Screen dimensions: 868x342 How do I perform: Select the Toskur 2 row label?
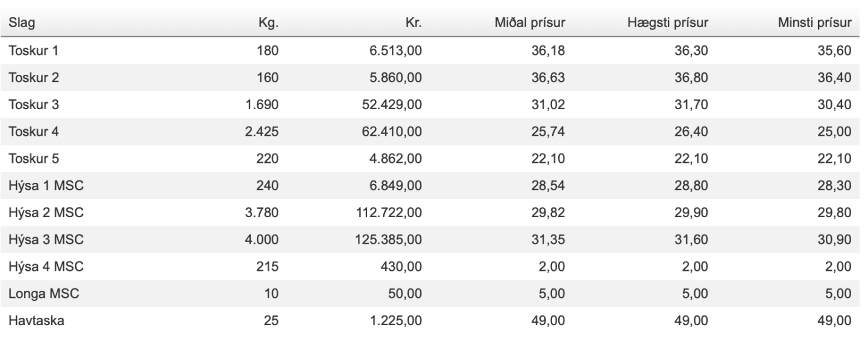pyautogui.click(x=33, y=78)
